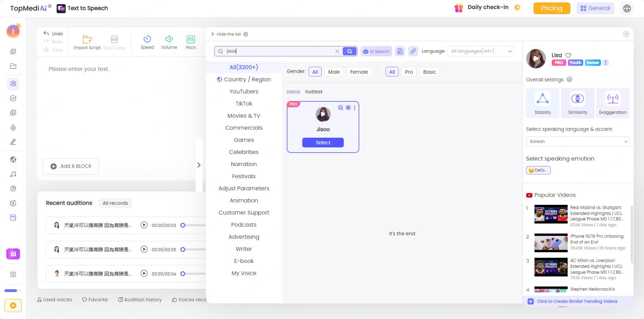Open the music note icon in sidebar
The image size is (644, 319).
(13, 174)
